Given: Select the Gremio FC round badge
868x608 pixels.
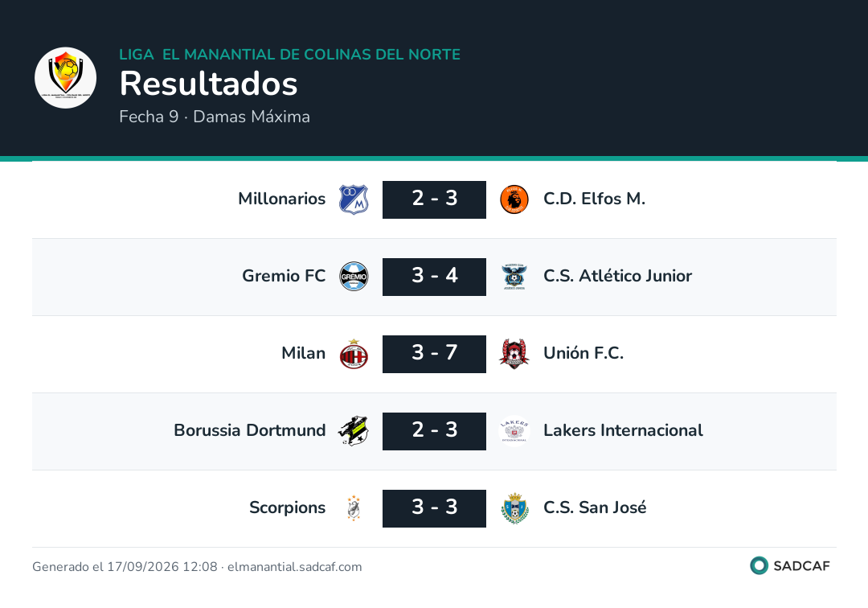Looking at the screenshot, I should coord(354,277).
